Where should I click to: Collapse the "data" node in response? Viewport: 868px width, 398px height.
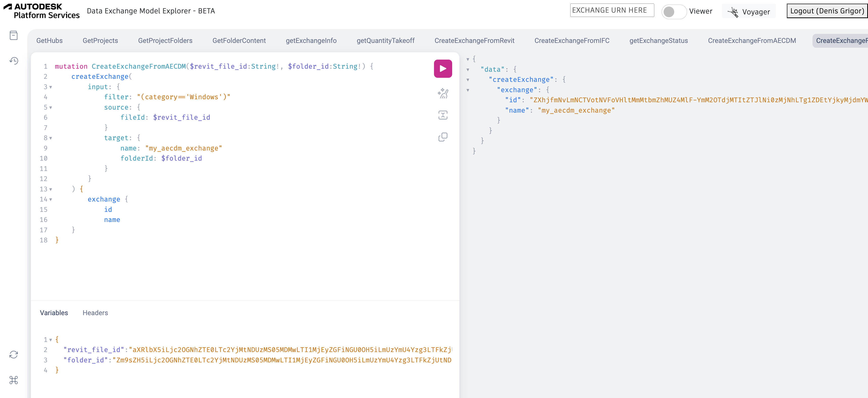coord(468,70)
